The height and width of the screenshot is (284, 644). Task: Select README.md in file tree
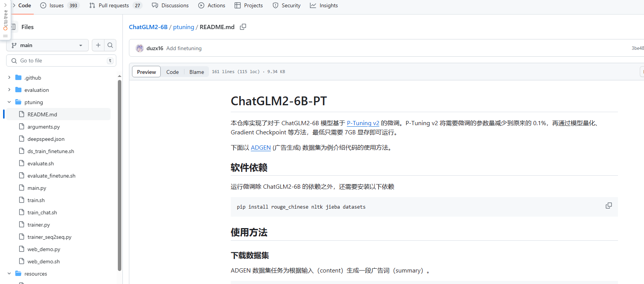coord(58,114)
